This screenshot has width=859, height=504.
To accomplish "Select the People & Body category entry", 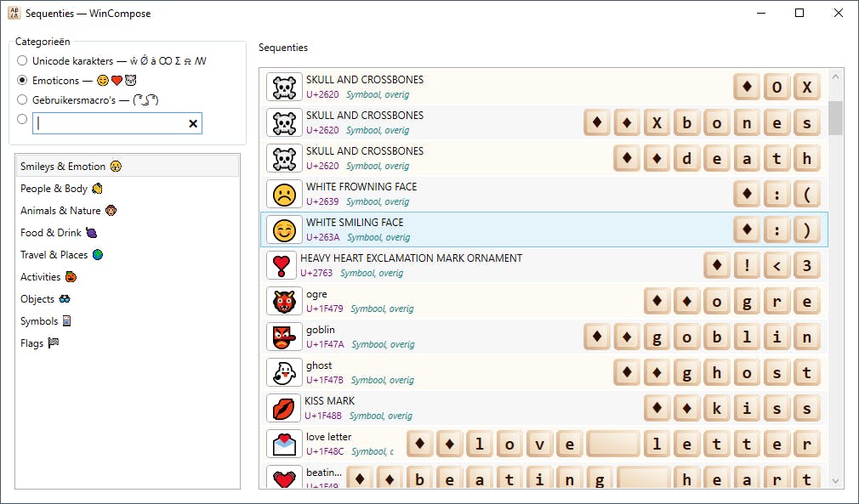I will pyautogui.click(x=56, y=188).
